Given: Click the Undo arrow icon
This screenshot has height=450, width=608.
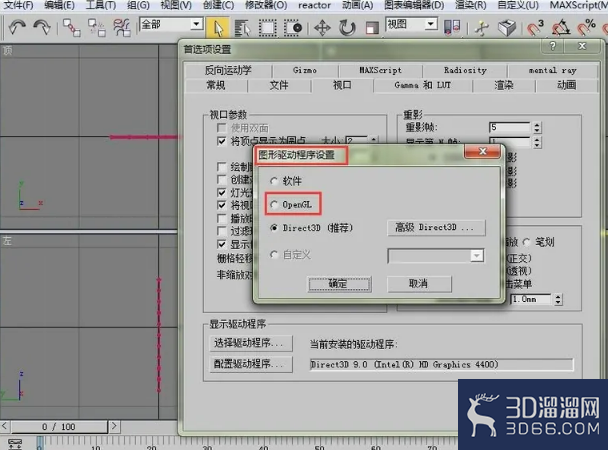Looking at the screenshot, I should (x=17, y=28).
